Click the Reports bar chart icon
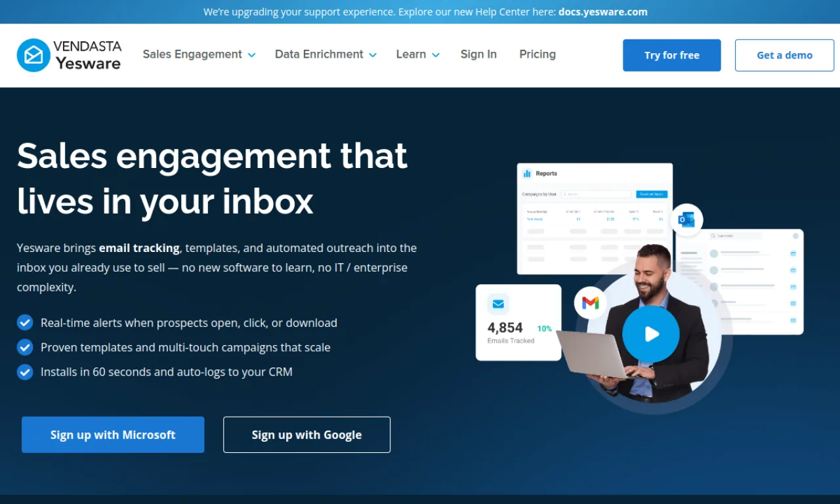Image resolution: width=840 pixels, height=504 pixels. click(527, 174)
